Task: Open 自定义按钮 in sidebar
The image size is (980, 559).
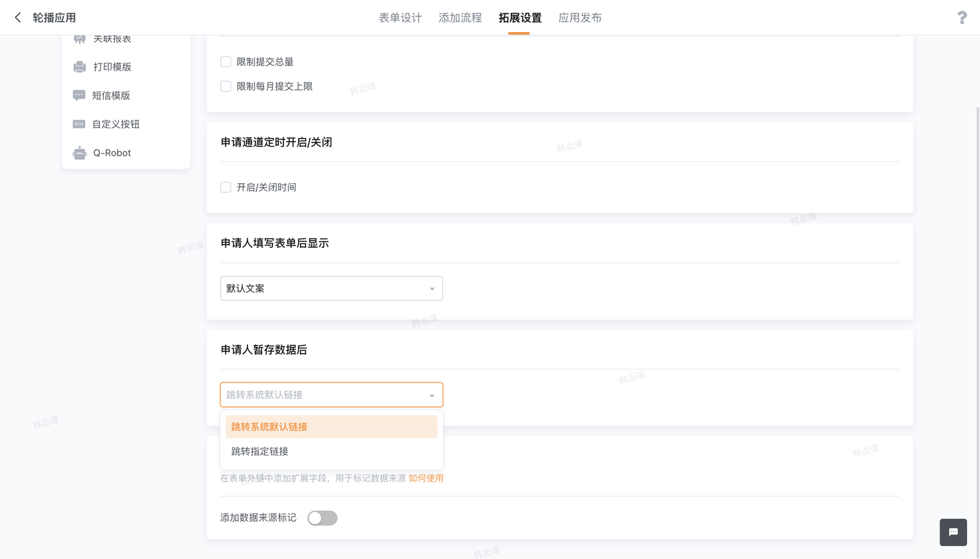Action: click(x=116, y=124)
